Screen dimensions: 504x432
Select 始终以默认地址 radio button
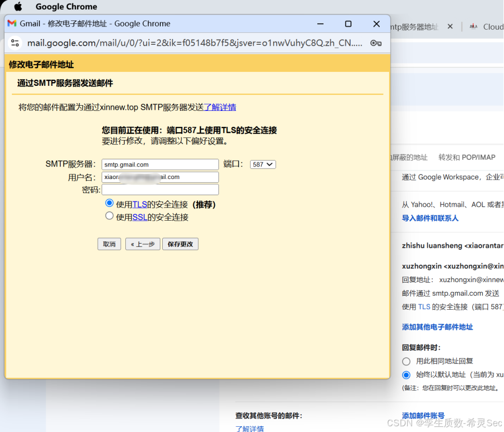pyautogui.click(x=406, y=375)
